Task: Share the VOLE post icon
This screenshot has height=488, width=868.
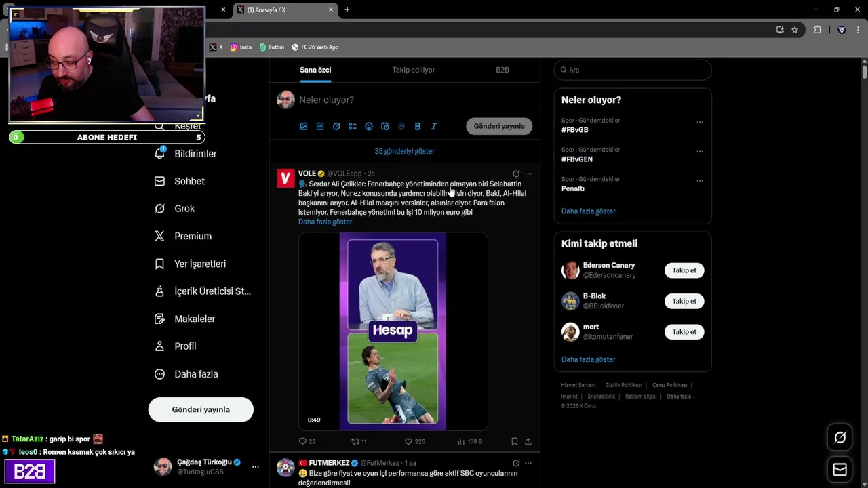Action: tap(528, 441)
